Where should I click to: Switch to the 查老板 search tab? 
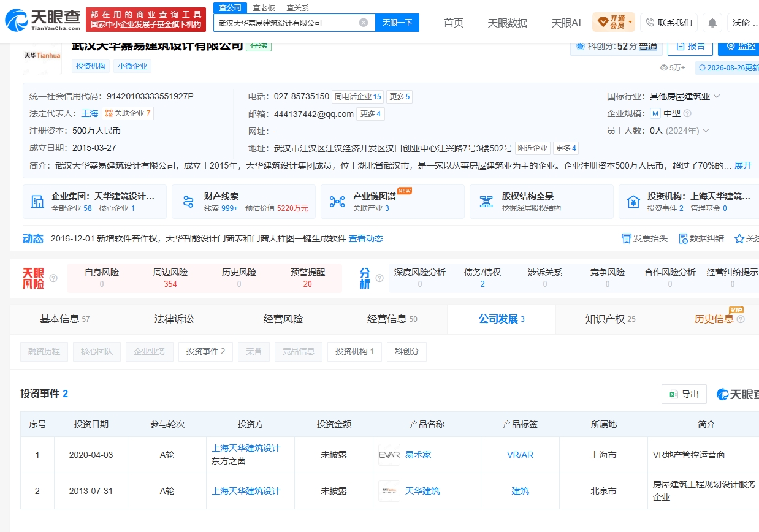point(264,7)
